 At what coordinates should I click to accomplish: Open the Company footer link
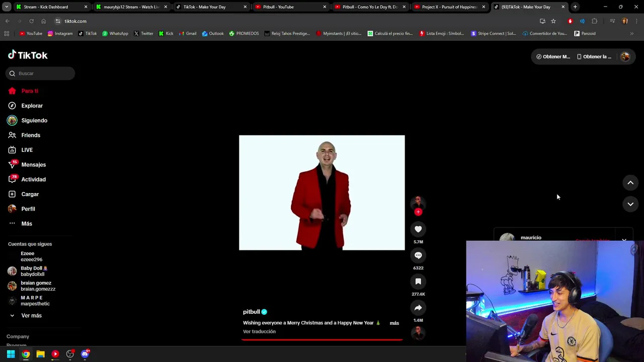18,336
